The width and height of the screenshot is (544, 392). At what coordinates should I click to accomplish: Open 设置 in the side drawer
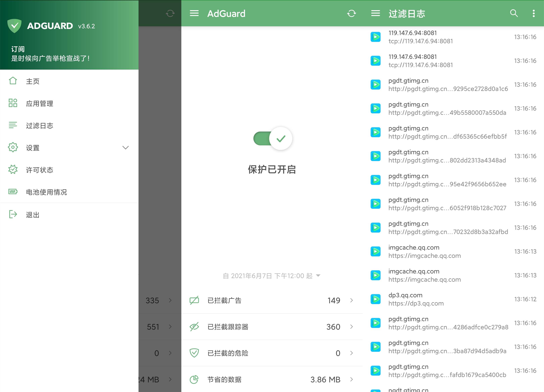(x=69, y=148)
